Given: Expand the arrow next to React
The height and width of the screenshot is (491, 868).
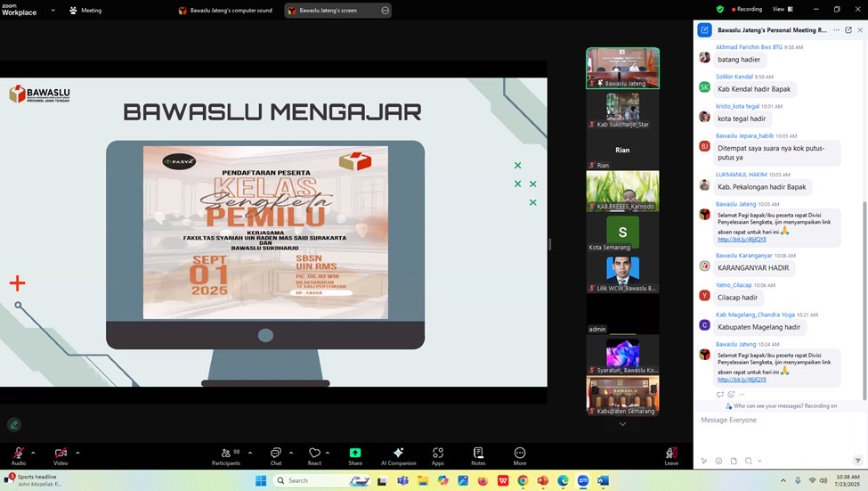Looking at the screenshot, I should tap(328, 453).
